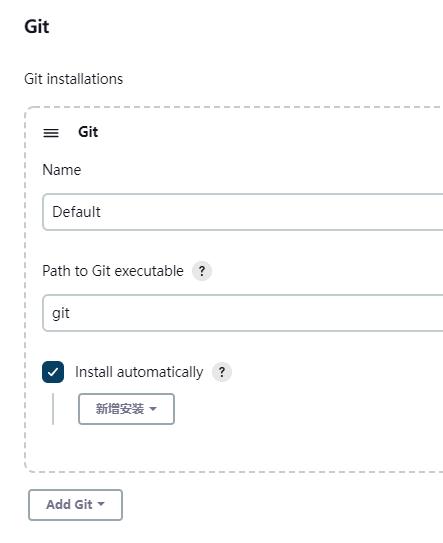Click the Git section heading

click(37, 27)
